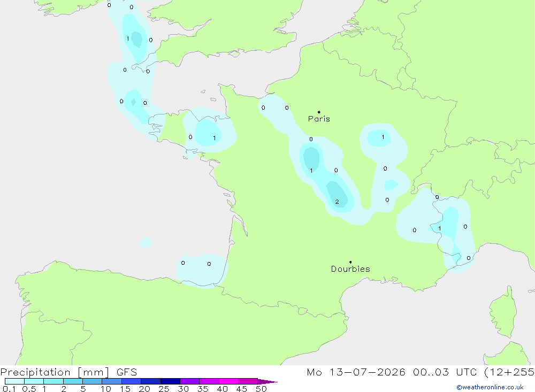Select the 35–40 mm violet legend swatch
This screenshot has height=392, width=535.
[x=209, y=381]
